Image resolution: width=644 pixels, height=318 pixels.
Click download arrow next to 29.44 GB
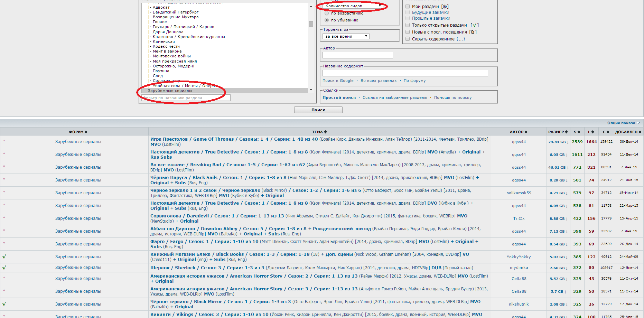[x=568, y=142]
